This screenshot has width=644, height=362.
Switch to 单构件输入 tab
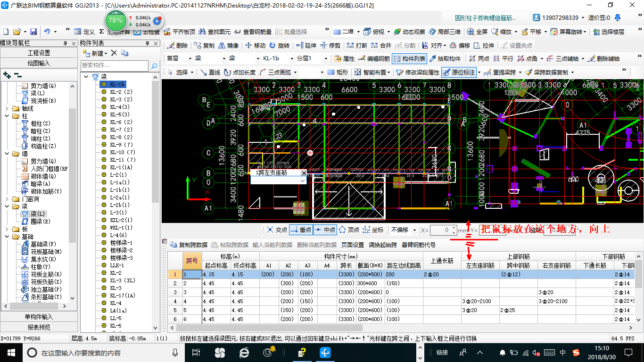coord(39,316)
